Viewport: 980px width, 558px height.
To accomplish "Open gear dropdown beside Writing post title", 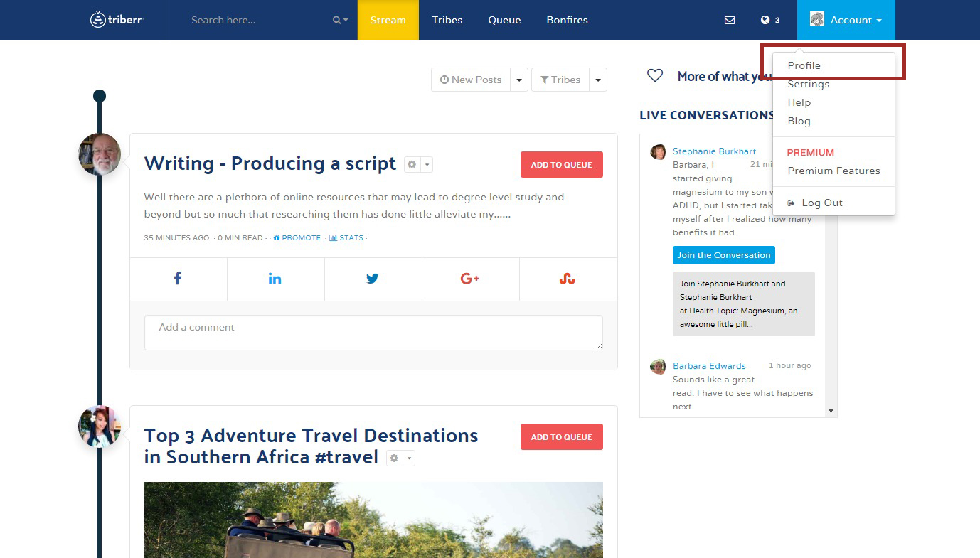I will tap(418, 165).
